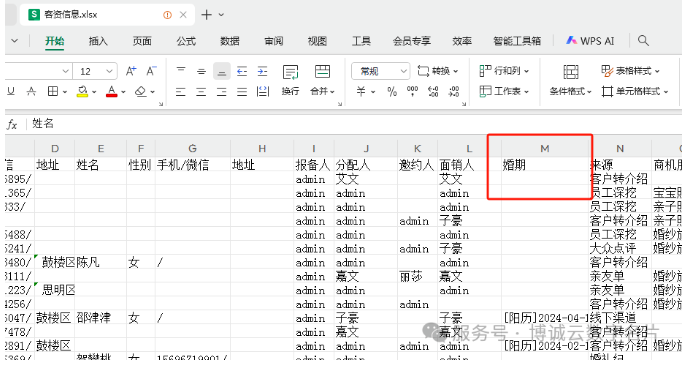Align text right
Image resolution: width=696 pixels, height=369 pixels.
[x=221, y=92]
